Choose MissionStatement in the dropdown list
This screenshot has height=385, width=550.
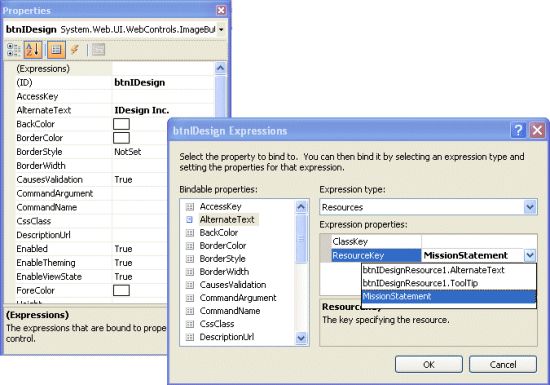[x=449, y=296]
